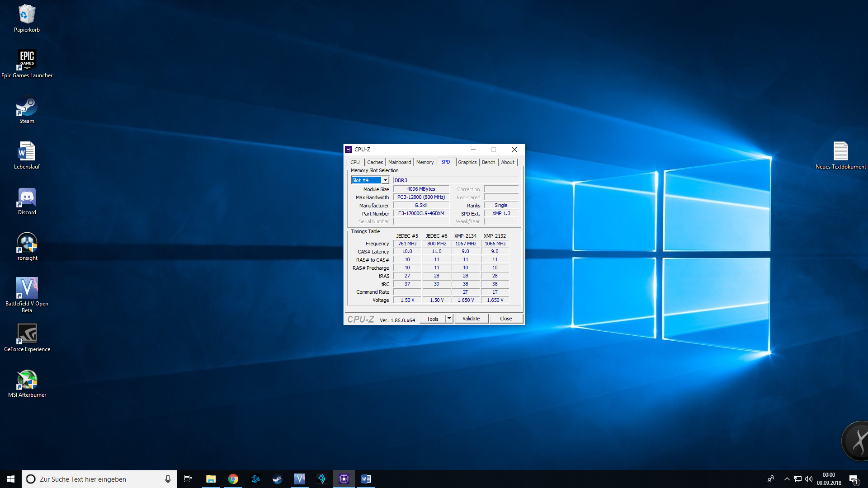Open the Graphics tab in CPU-Z

pos(467,162)
